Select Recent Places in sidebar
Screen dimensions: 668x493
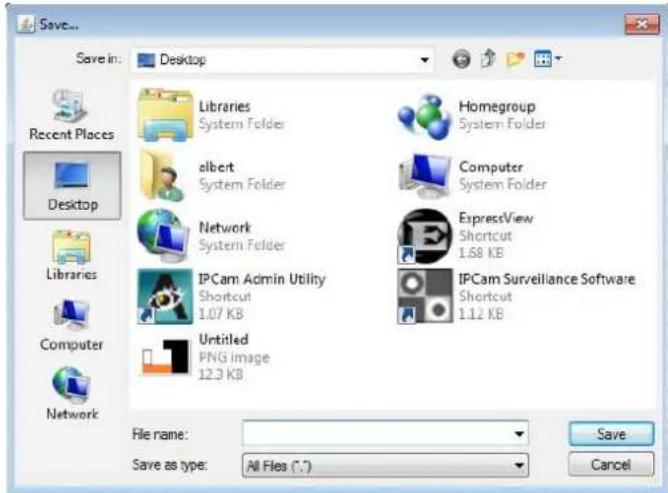72,115
